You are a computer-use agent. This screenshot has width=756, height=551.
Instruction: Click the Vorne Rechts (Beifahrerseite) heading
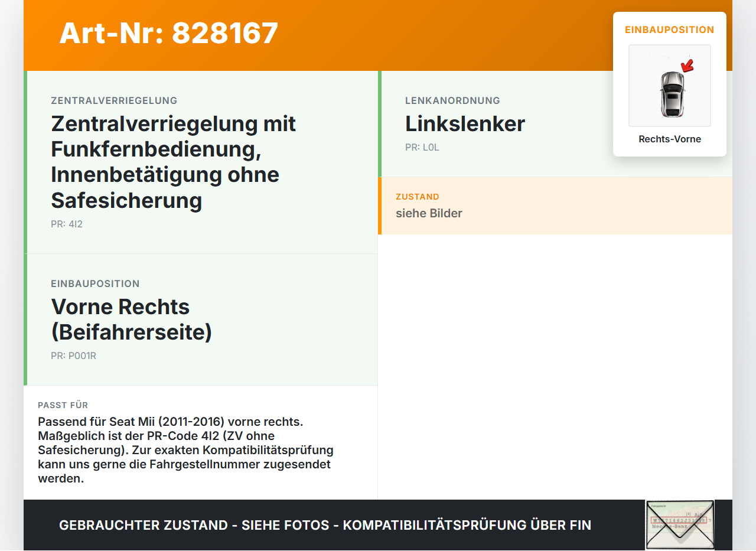[x=131, y=319]
